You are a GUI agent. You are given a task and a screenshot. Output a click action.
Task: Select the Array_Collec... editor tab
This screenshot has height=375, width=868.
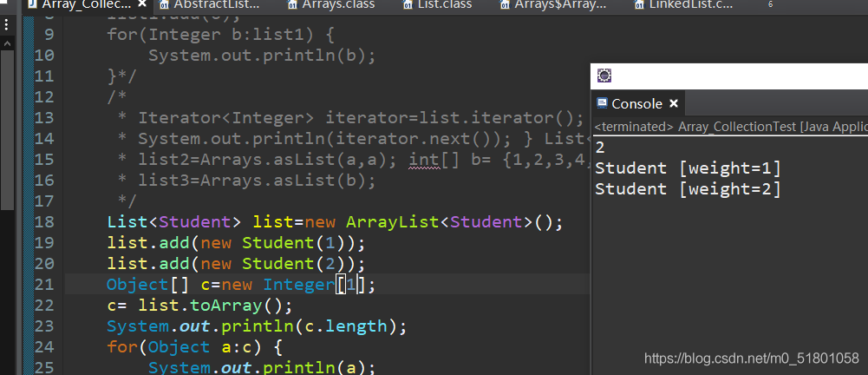tap(87, 4)
